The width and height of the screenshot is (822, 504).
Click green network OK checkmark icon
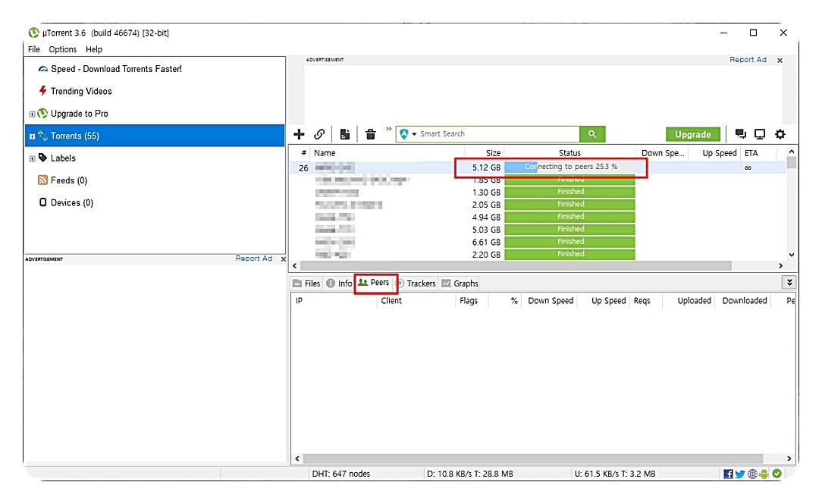click(x=777, y=474)
